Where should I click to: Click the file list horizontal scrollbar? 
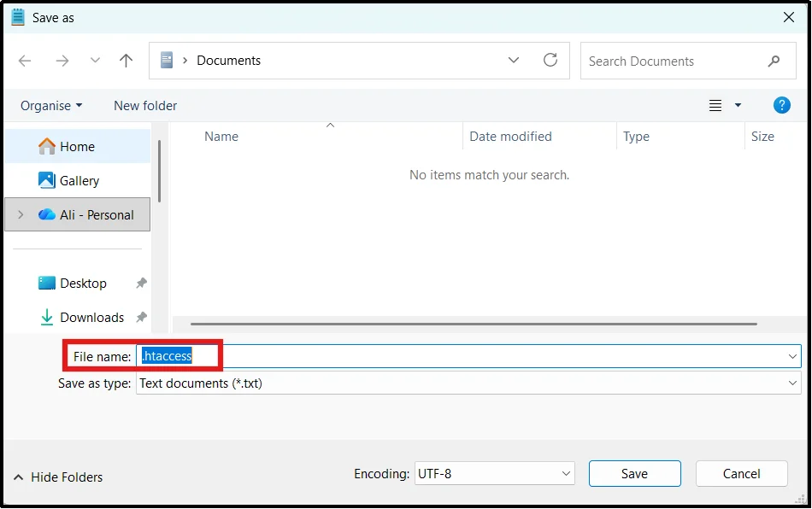(x=474, y=324)
